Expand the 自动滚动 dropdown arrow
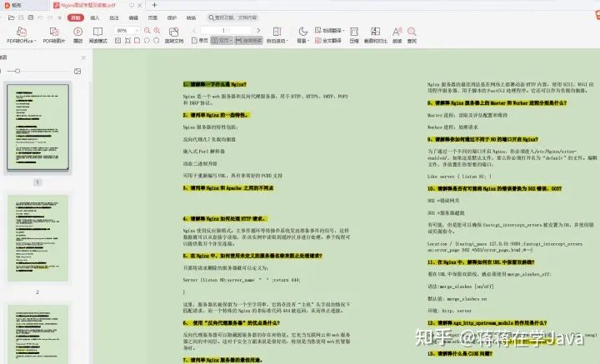This screenshot has height=364, width=600. pos(287,42)
